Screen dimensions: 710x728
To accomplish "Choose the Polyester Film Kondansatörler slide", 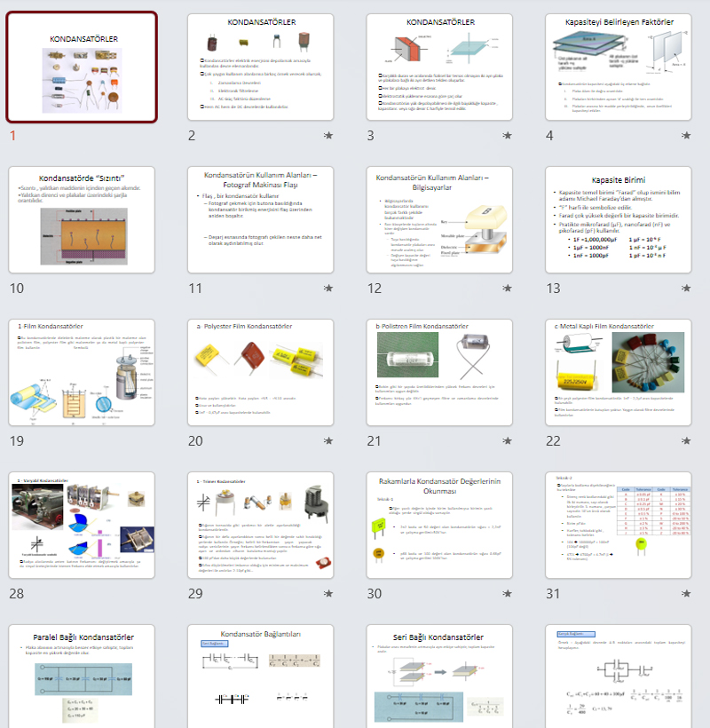I will (261, 373).
